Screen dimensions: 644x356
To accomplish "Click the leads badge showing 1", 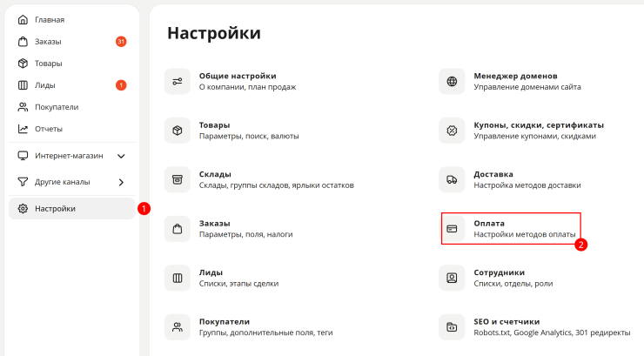I will click(x=121, y=85).
